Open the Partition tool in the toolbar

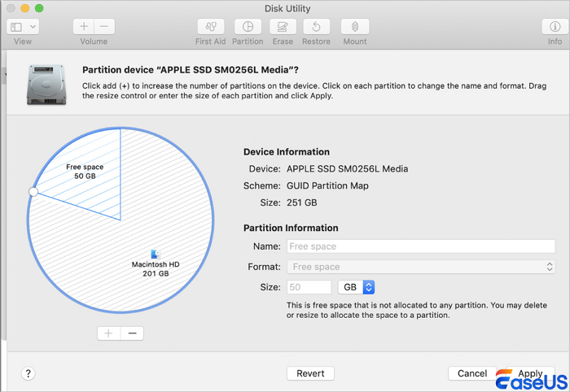[248, 27]
